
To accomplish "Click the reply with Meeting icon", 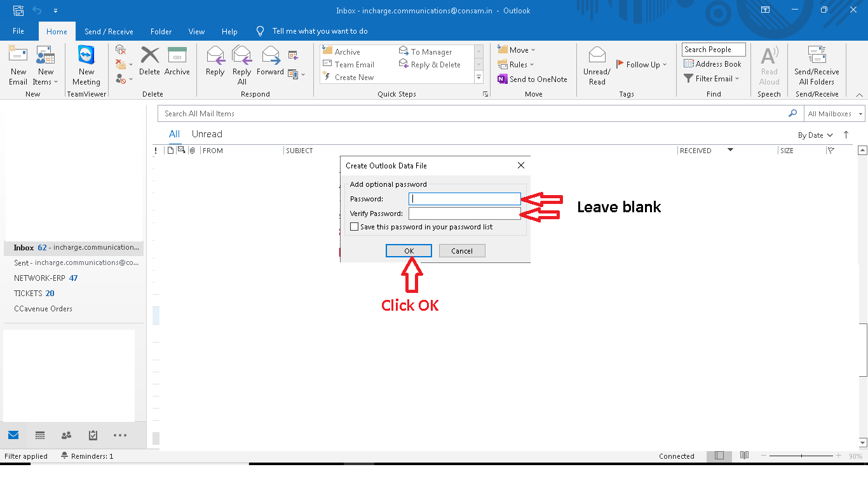I will pos(293,55).
